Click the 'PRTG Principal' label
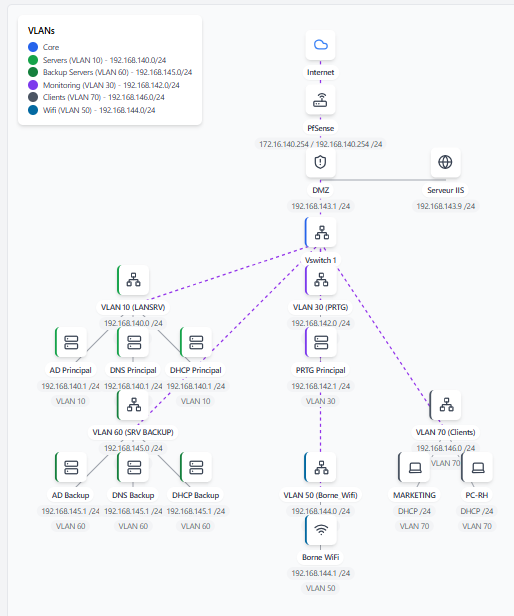 pos(321,370)
